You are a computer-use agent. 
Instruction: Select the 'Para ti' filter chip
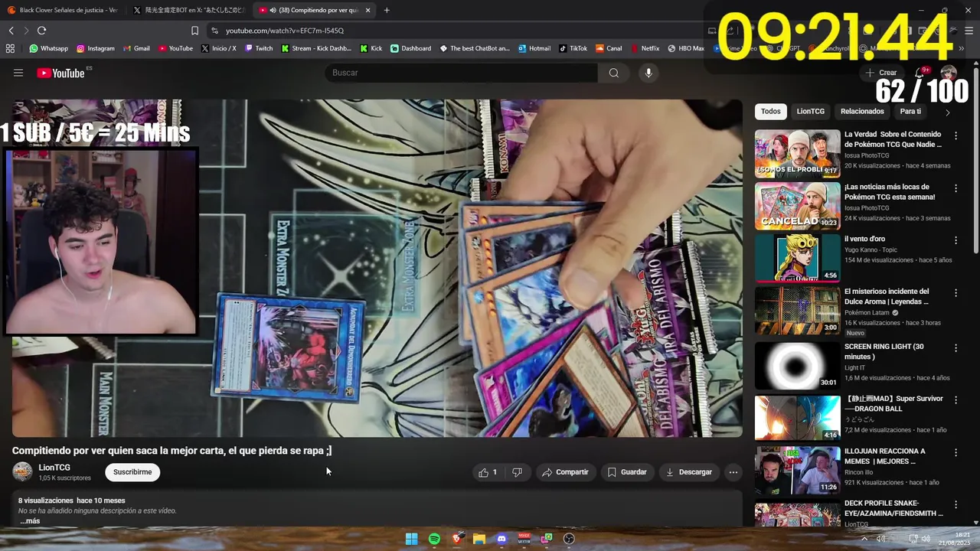(910, 112)
